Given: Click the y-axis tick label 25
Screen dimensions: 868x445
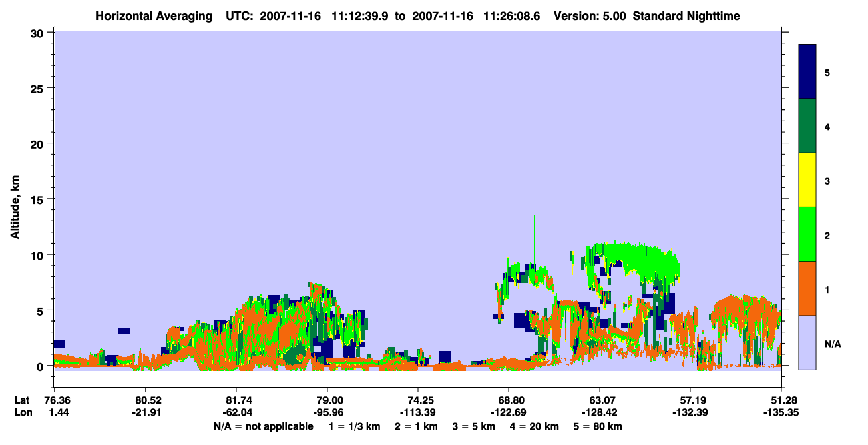Looking at the screenshot, I should [39, 88].
